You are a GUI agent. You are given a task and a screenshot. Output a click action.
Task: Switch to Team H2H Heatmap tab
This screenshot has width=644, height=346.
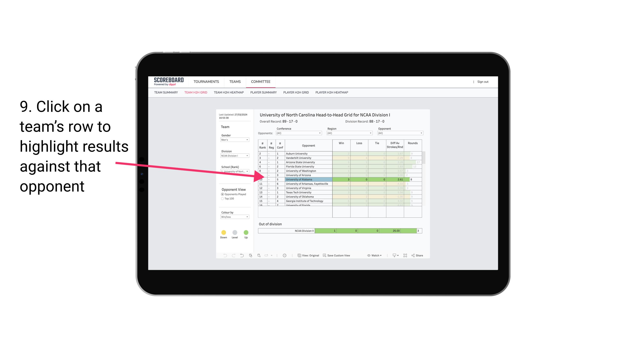click(229, 92)
